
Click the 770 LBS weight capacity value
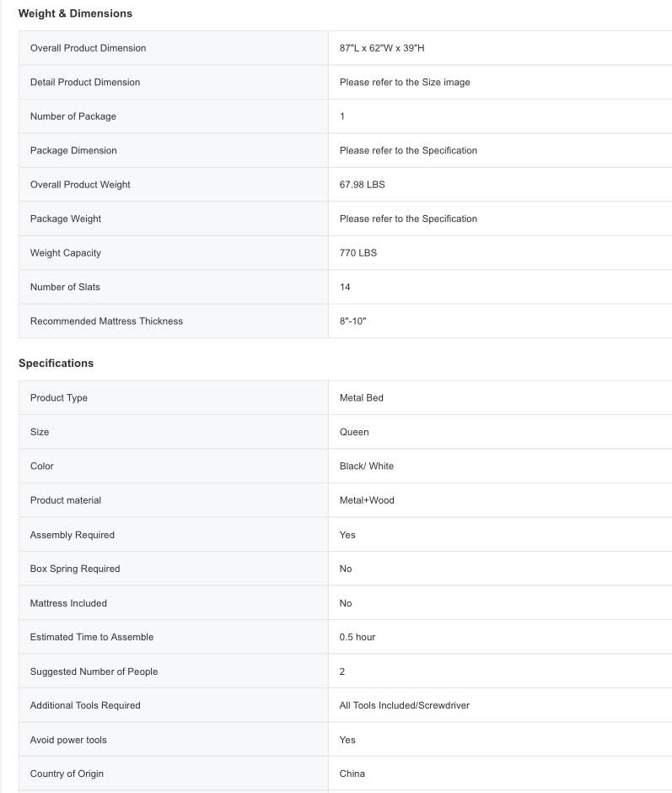[358, 253]
